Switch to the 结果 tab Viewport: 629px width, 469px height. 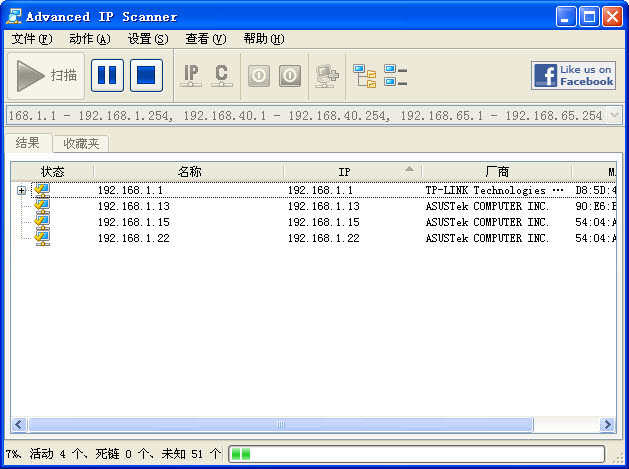pyautogui.click(x=28, y=143)
